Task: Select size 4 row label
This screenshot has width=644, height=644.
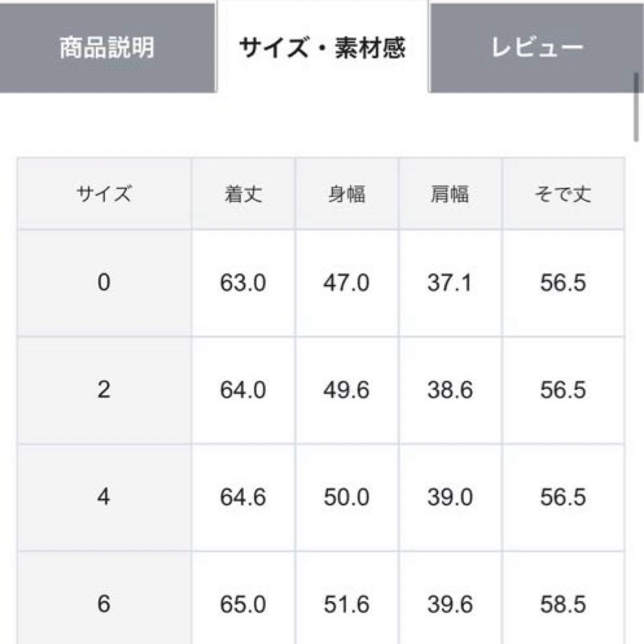Action: 104,495
